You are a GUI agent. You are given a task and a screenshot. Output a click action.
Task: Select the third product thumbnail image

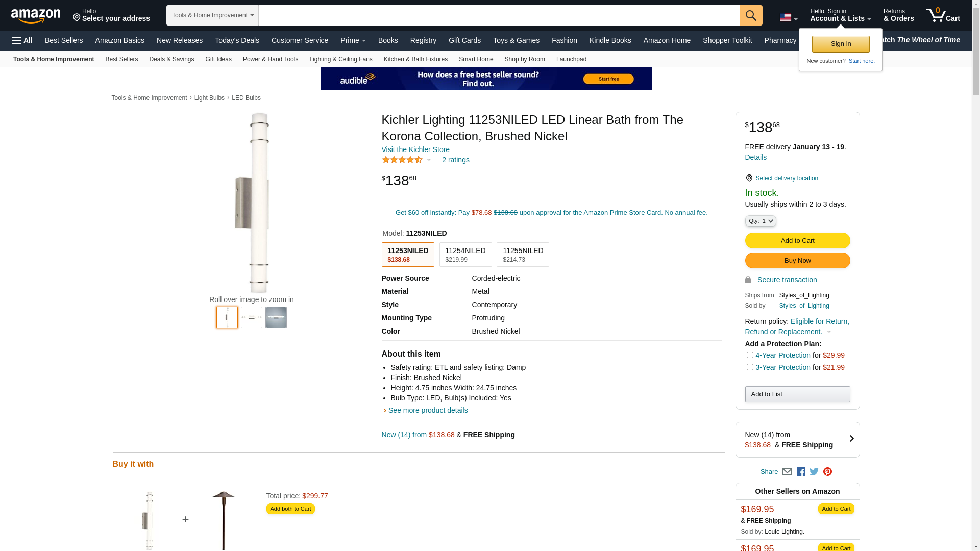click(x=276, y=317)
